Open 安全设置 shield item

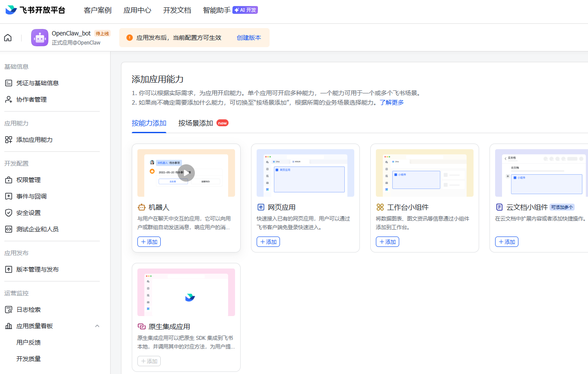pos(29,213)
